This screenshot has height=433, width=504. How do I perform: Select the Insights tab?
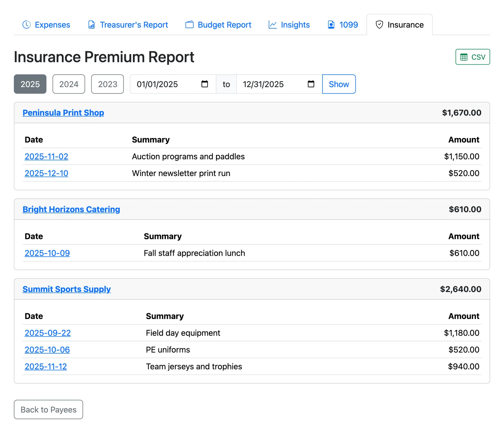(289, 25)
